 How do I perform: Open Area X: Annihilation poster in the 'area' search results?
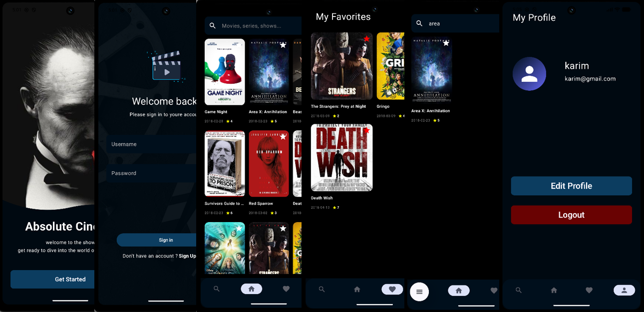(x=432, y=70)
